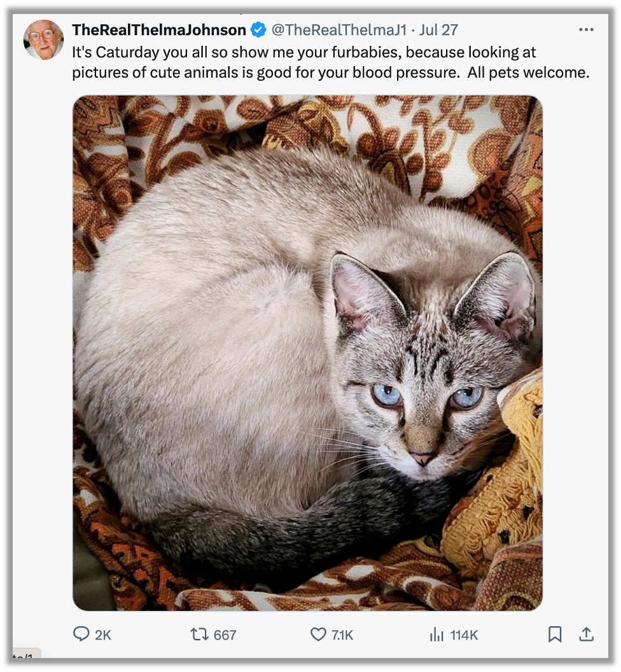621x672 pixels.
Task: Click the 7.1K likes count
Action: [342, 635]
